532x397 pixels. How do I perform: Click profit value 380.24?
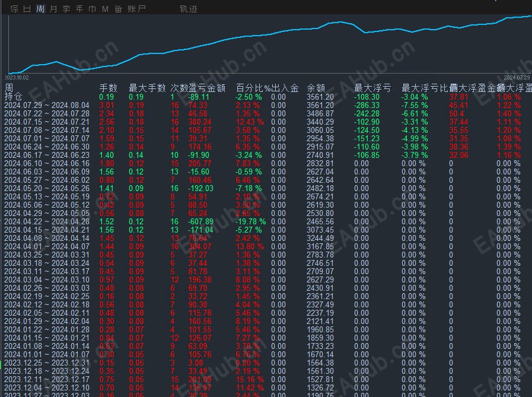(200, 122)
